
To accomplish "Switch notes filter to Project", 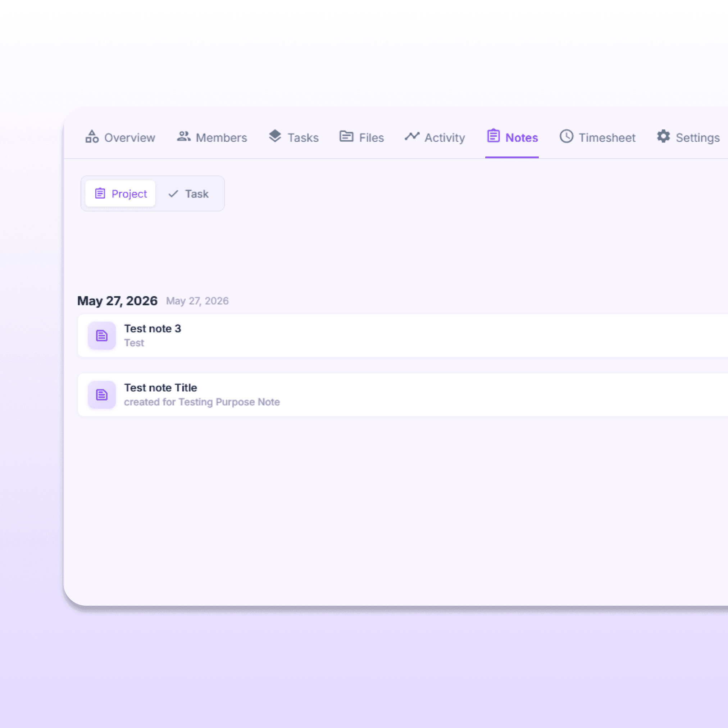I will [120, 193].
